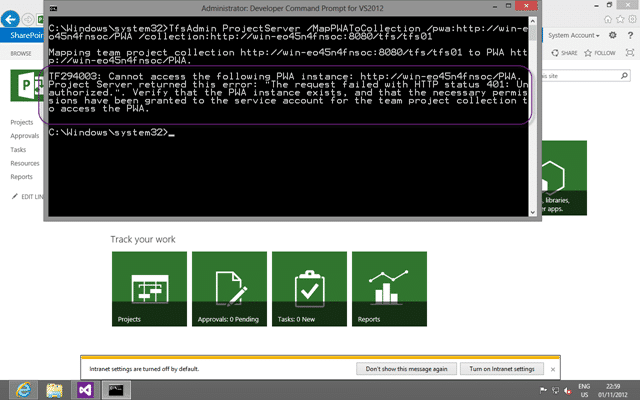Screen dimensions: 640x400
Task: Click the browser Forward arrow button
Action: pyautogui.click(x=28, y=19)
